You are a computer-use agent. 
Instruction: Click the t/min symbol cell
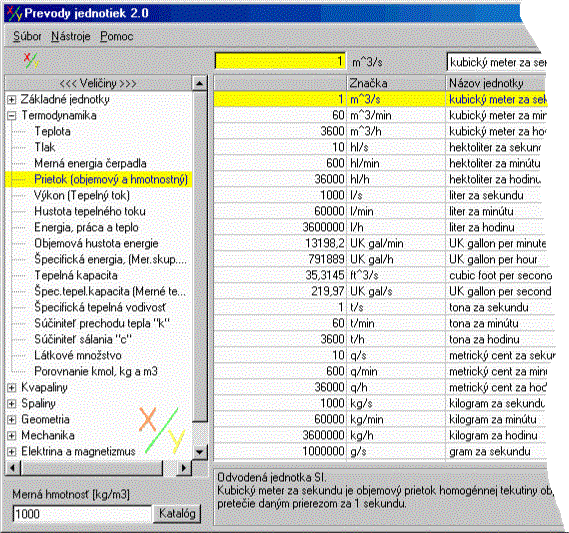[396, 323]
